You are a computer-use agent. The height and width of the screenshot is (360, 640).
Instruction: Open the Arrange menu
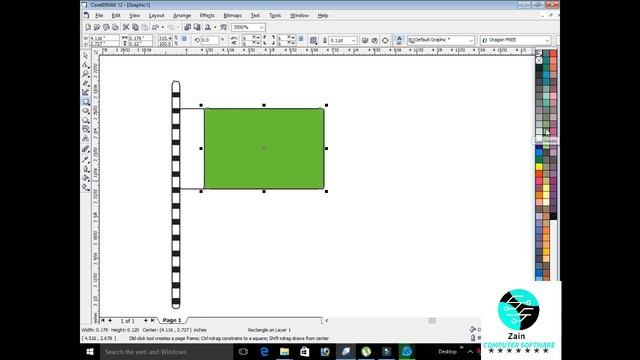click(182, 16)
